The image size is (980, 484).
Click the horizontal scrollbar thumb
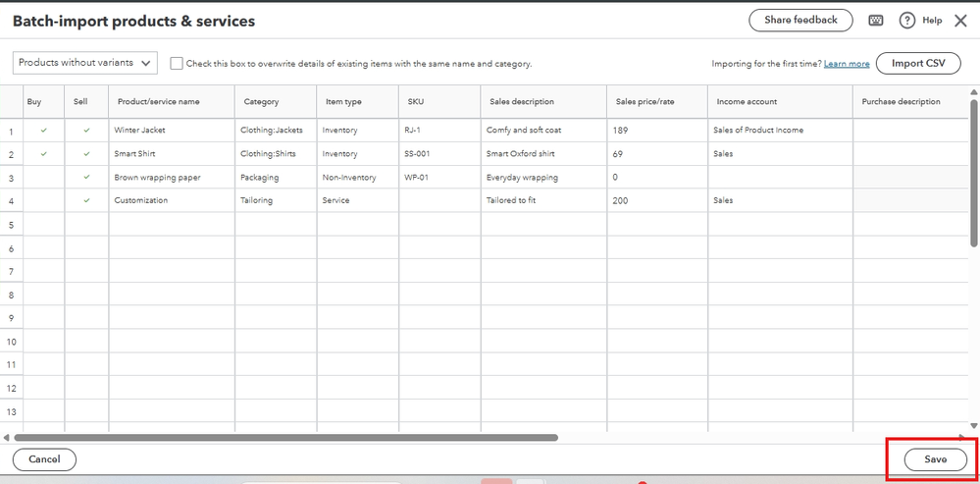click(x=285, y=438)
